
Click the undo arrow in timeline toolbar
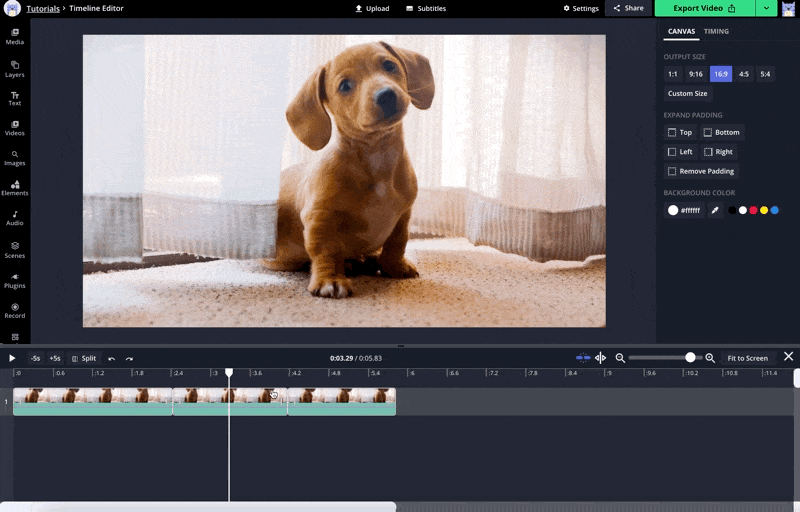click(111, 358)
